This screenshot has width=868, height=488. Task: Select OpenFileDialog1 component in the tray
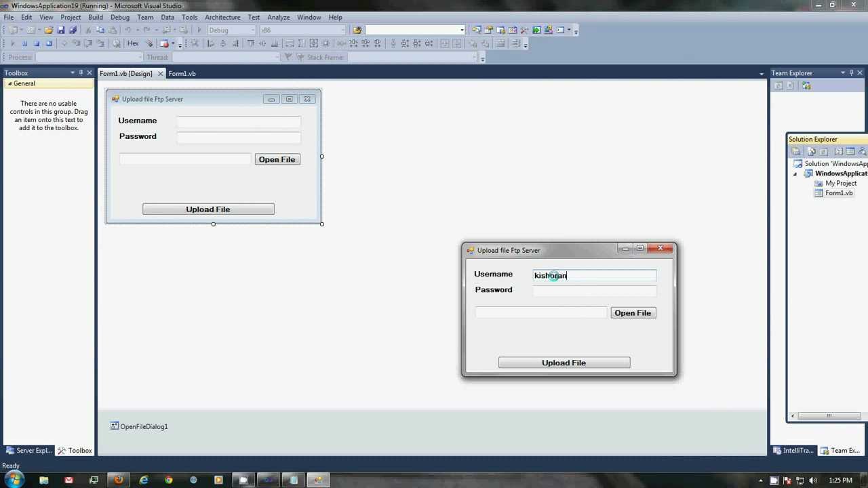click(139, 426)
